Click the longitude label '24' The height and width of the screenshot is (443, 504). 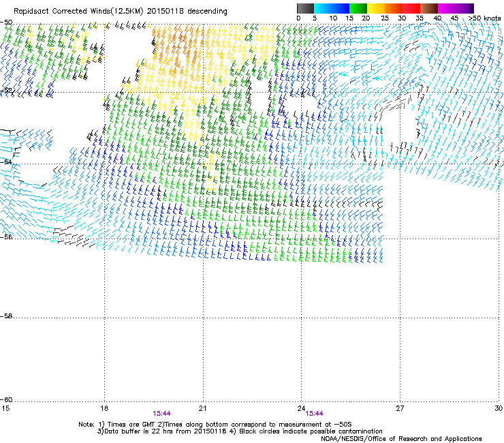click(301, 408)
